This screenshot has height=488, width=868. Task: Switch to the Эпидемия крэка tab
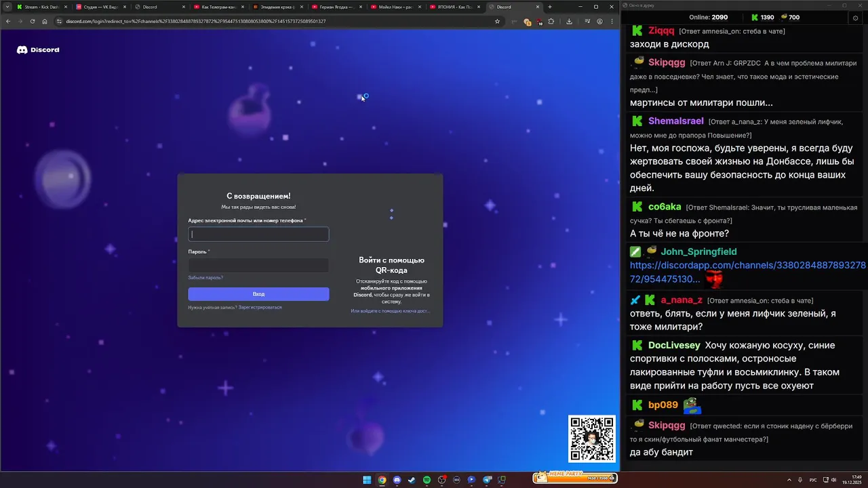[277, 7]
